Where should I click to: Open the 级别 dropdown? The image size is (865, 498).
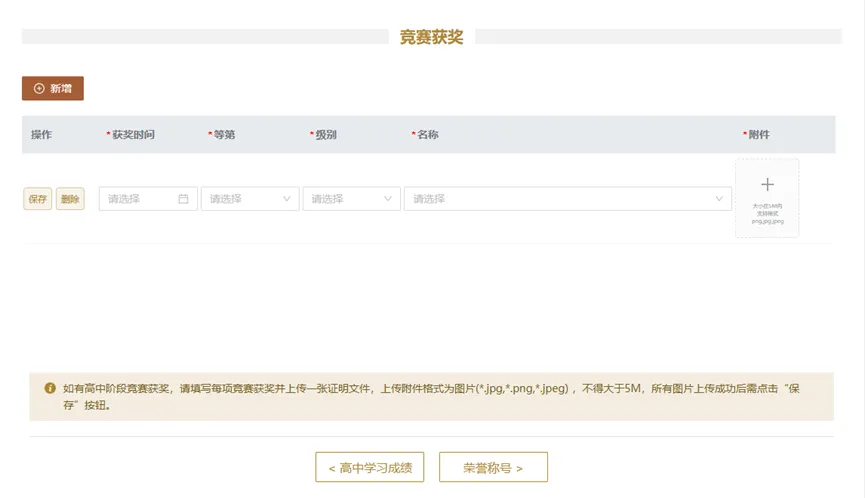coord(351,199)
